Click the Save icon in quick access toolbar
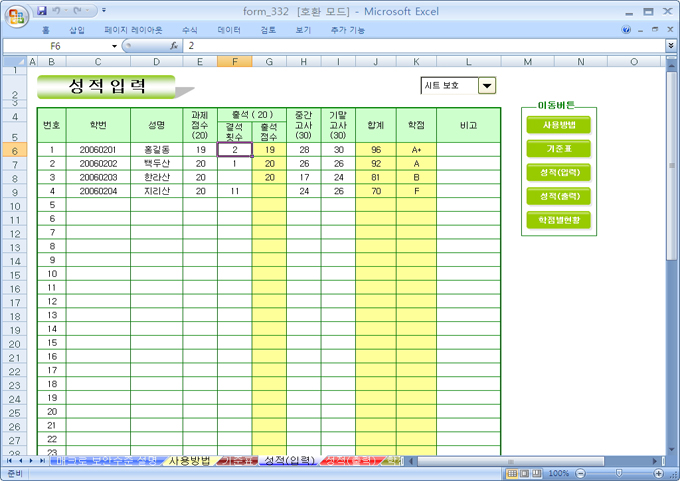Screen dimensions: 680x481 point(42,10)
